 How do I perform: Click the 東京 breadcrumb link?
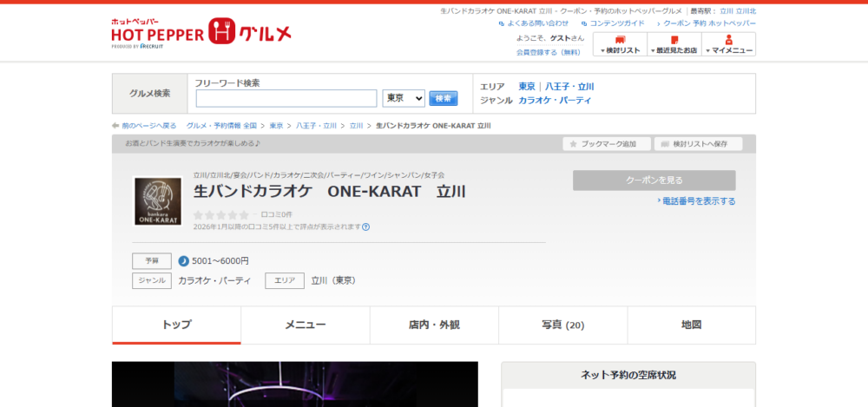[x=276, y=126]
